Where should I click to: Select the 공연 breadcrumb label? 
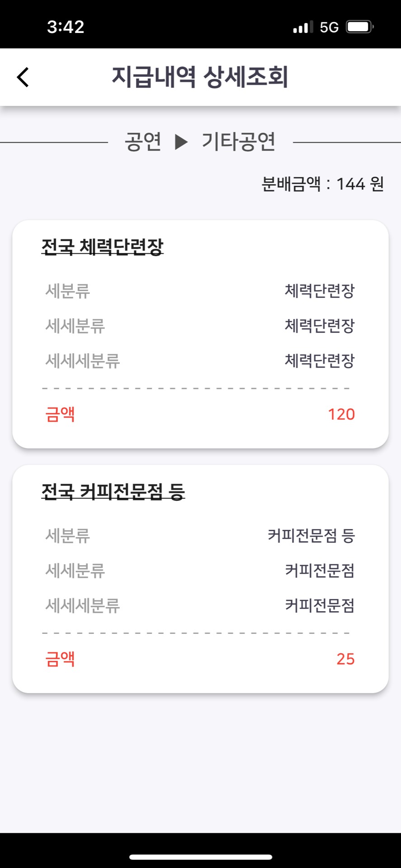click(143, 142)
